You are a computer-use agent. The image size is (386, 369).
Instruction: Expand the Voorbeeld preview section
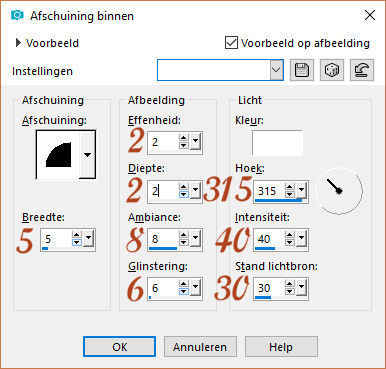18,43
